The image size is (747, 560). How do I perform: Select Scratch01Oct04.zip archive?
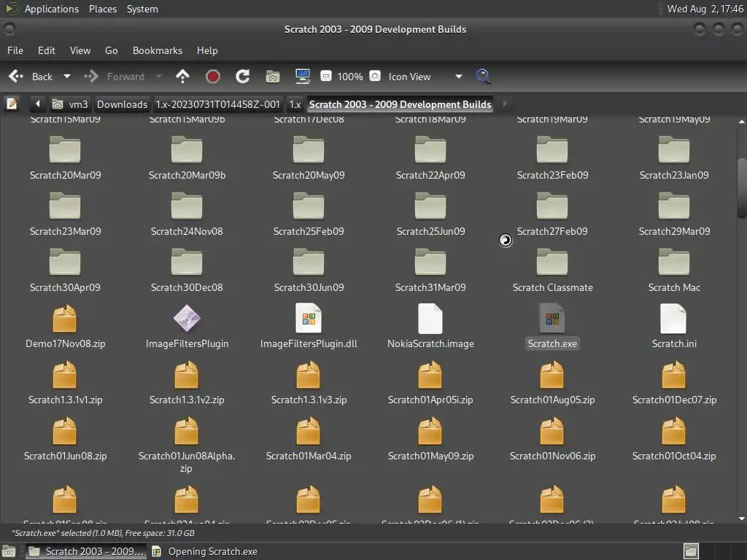point(674,439)
